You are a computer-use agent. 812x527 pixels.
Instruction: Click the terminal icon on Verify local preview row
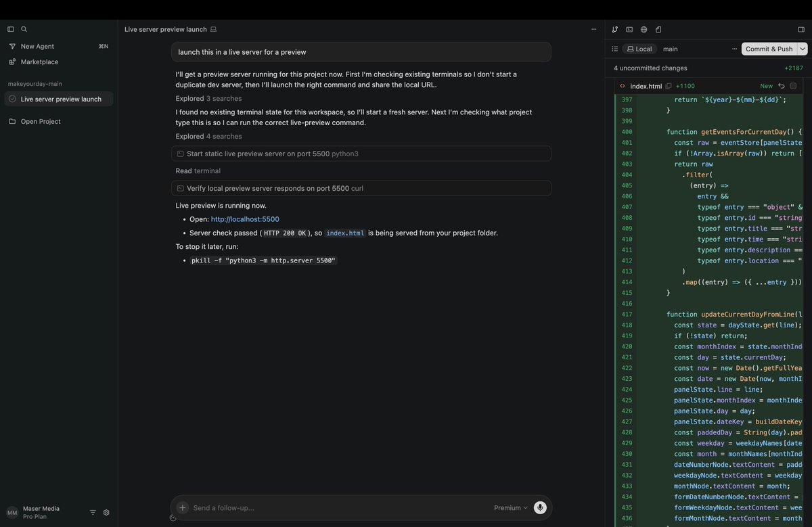[x=181, y=188]
